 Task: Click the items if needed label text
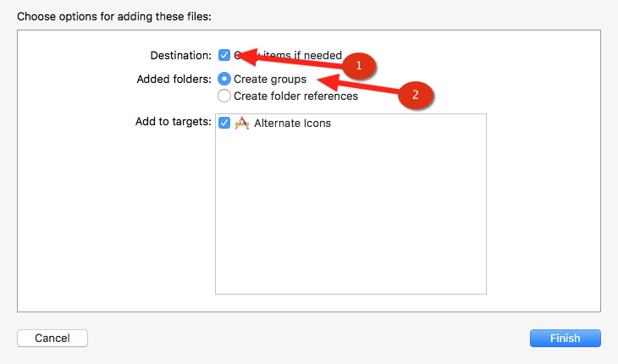(x=306, y=55)
